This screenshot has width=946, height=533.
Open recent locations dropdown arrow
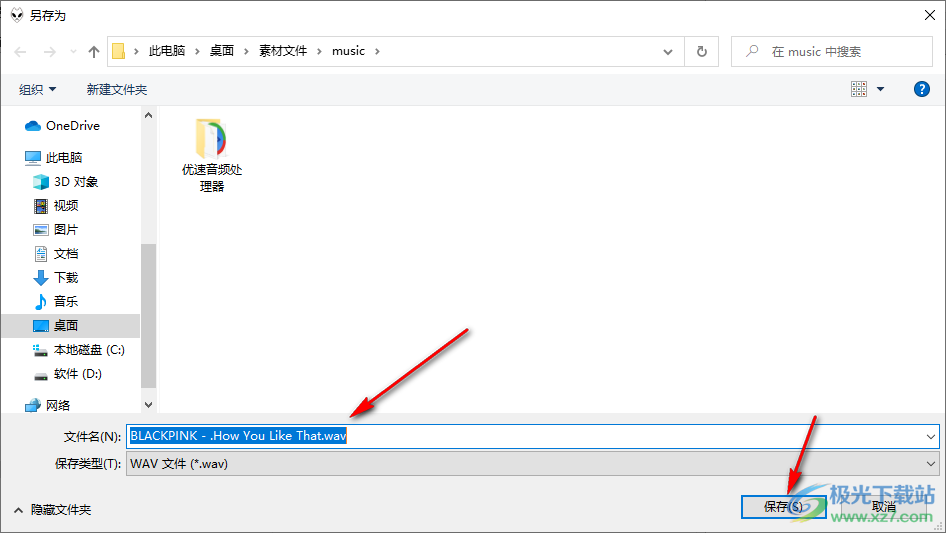[73, 52]
